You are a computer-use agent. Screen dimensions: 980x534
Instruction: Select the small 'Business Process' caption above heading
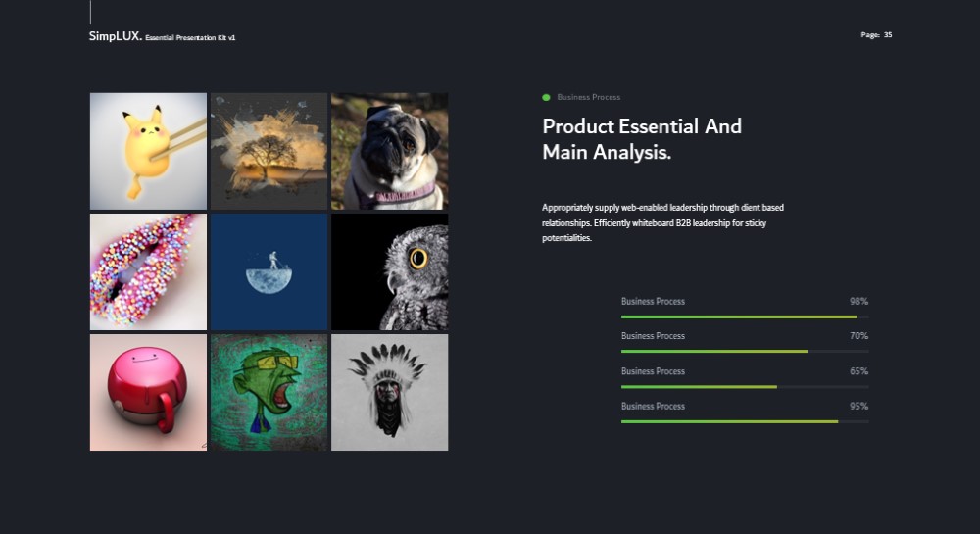[589, 97]
